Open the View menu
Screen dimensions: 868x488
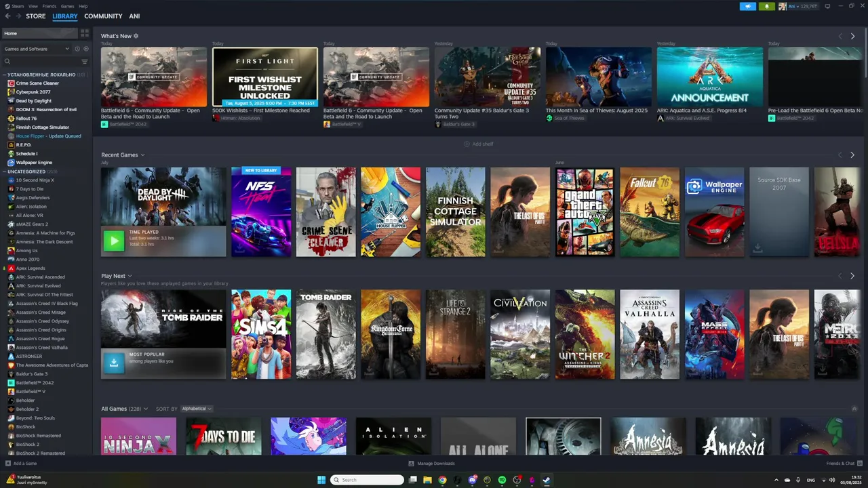33,6
